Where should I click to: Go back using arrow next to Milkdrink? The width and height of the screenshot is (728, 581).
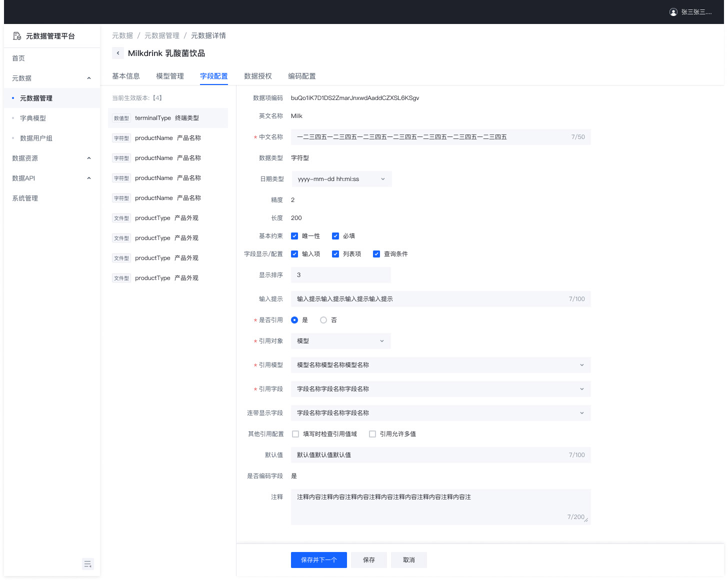(118, 53)
